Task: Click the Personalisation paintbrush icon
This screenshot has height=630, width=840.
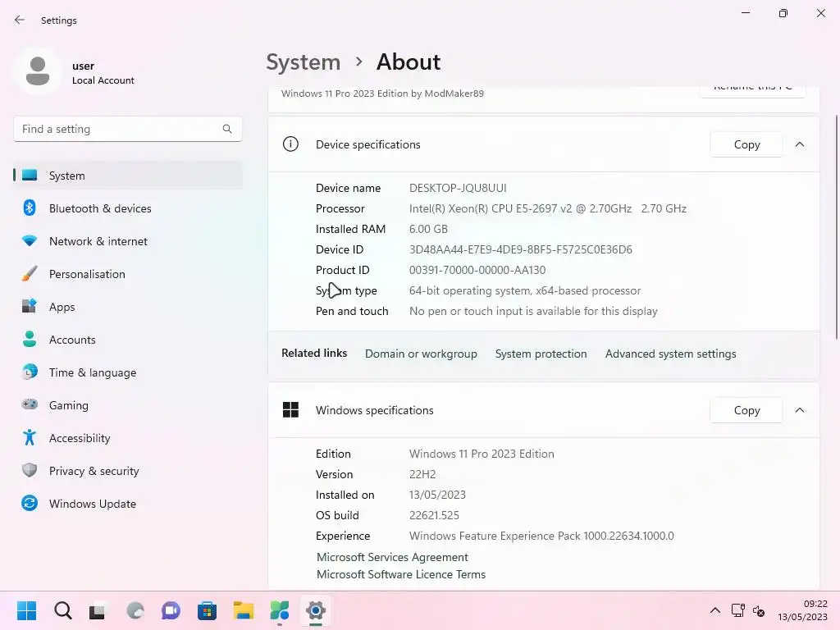Action: point(30,273)
